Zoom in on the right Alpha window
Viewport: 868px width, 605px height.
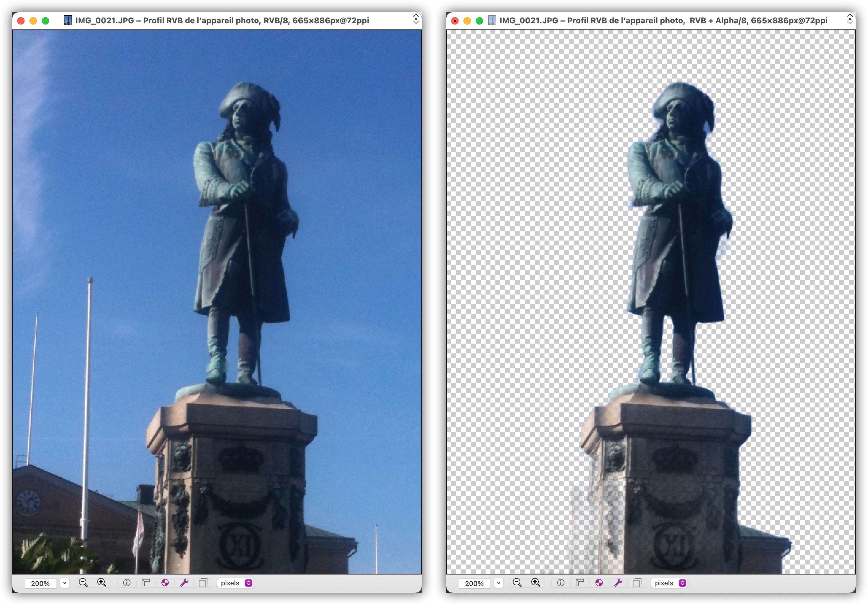(536, 583)
